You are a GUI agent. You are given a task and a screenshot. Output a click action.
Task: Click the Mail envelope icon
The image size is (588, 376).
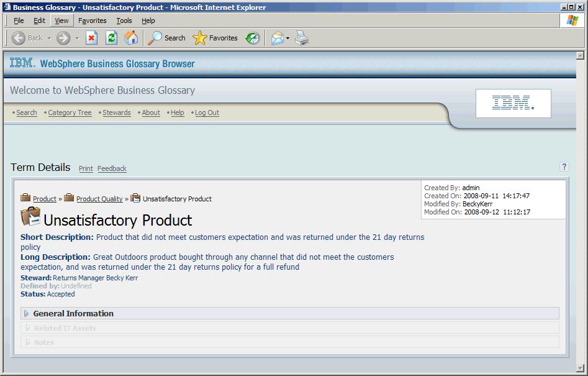pos(278,38)
